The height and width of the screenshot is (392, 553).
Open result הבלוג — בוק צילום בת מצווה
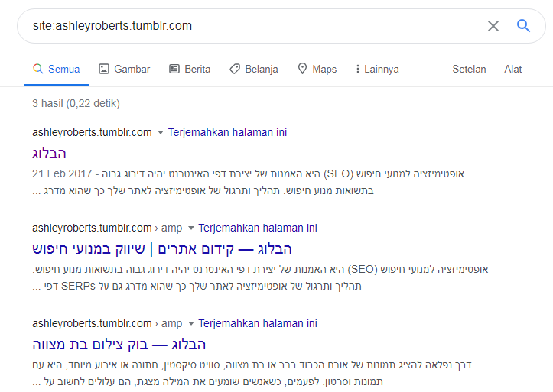119,345
